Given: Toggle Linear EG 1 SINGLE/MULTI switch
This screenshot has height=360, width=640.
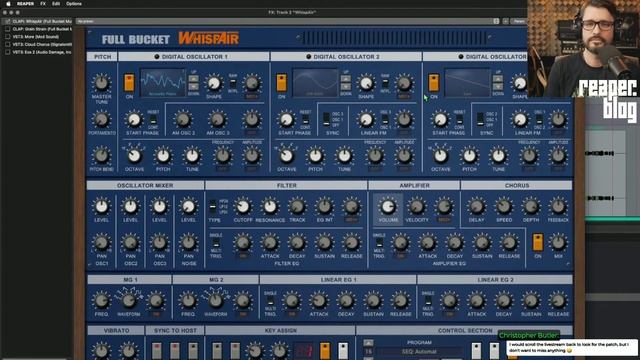Looking at the screenshot, I should [270, 301].
